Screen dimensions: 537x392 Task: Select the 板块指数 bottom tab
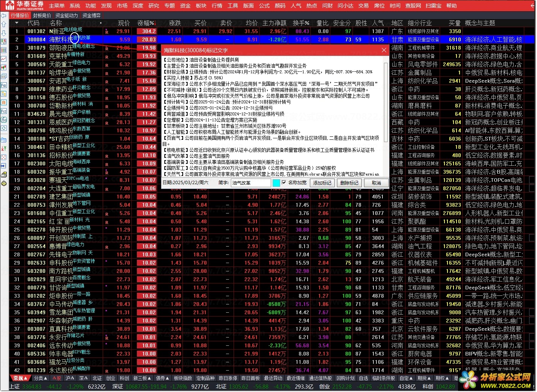coord(183,378)
